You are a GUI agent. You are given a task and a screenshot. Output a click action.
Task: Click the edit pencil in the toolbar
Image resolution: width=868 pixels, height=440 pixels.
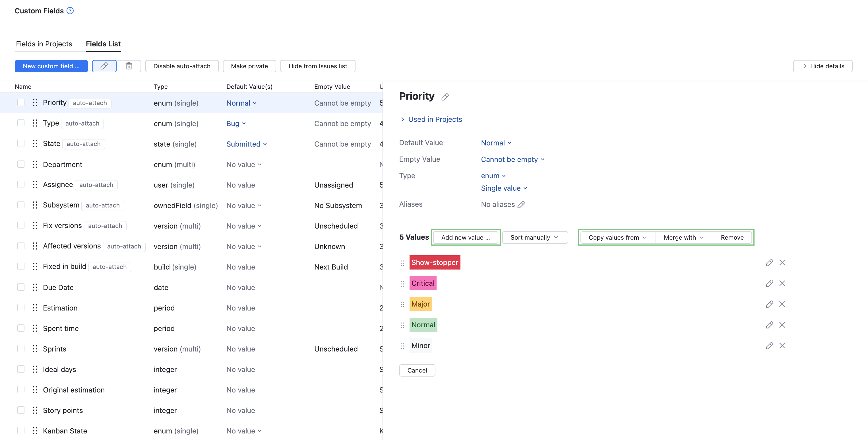click(104, 66)
